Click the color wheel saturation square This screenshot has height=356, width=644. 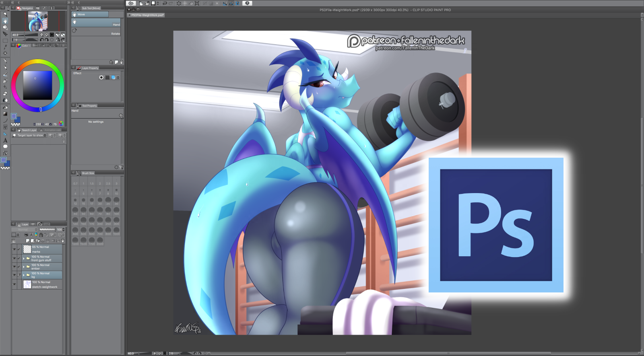[37, 85]
